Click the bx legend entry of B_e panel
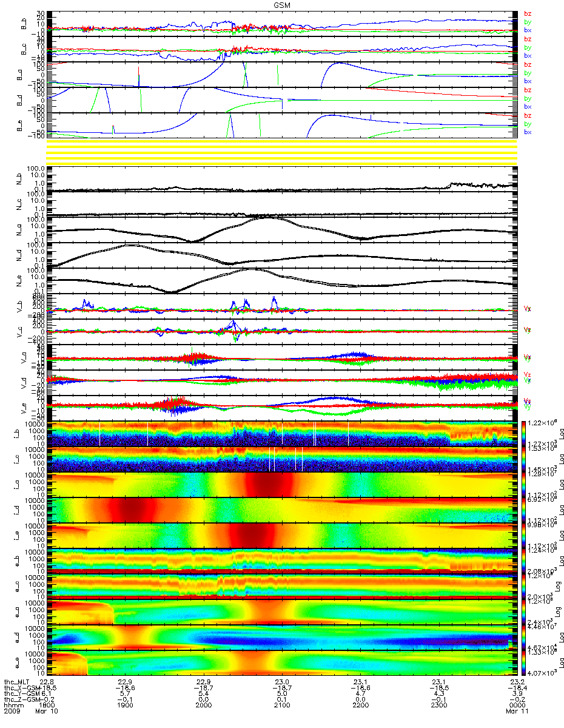The width and height of the screenshot is (564, 728). [x=528, y=132]
